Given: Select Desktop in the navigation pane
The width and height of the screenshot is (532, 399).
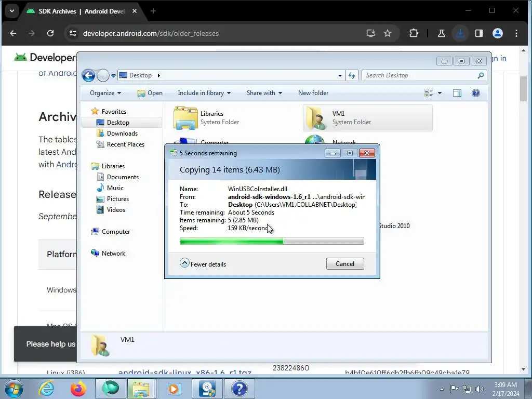Looking at the screenshot, I should coord(118,123).
